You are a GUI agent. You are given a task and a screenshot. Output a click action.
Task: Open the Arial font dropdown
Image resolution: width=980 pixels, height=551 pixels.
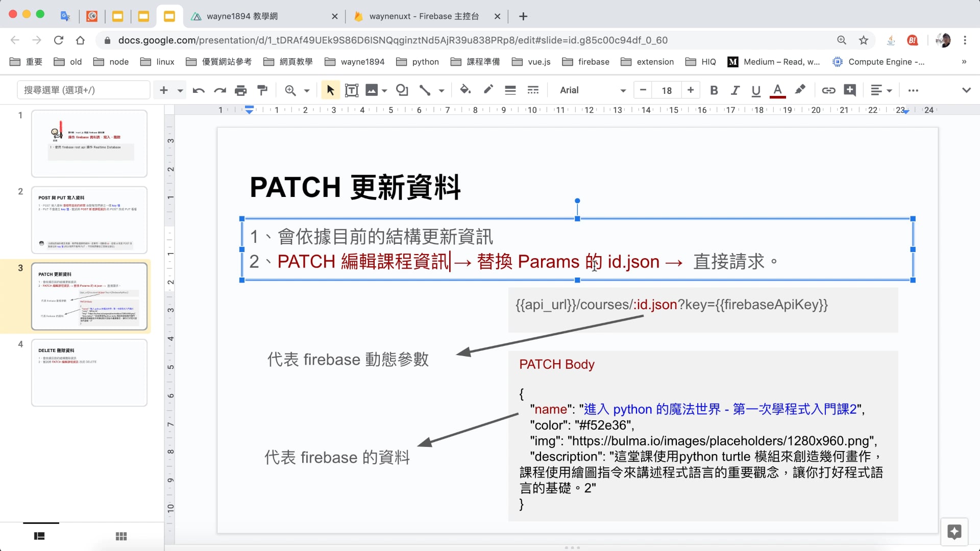pos(592,90)
